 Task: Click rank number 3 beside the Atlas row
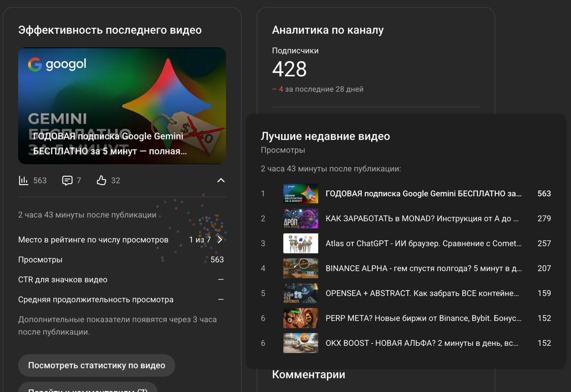coord(263,243)
